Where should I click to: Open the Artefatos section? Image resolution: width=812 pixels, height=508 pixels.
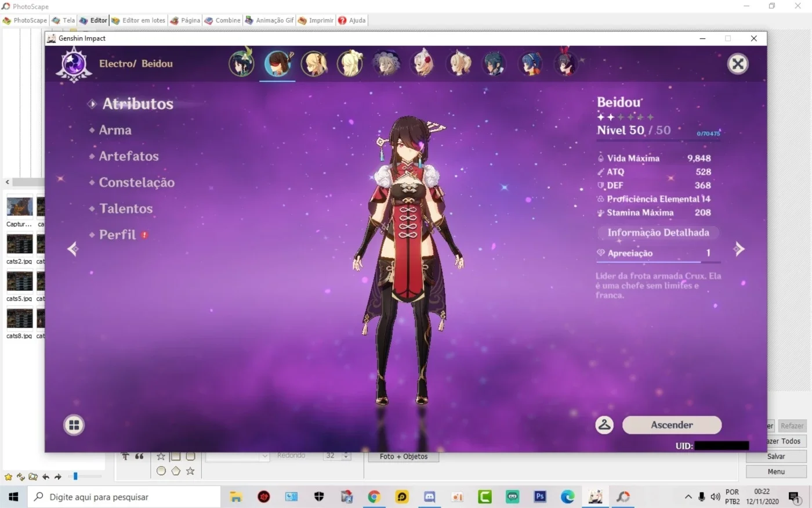click(x=128, y=156)
